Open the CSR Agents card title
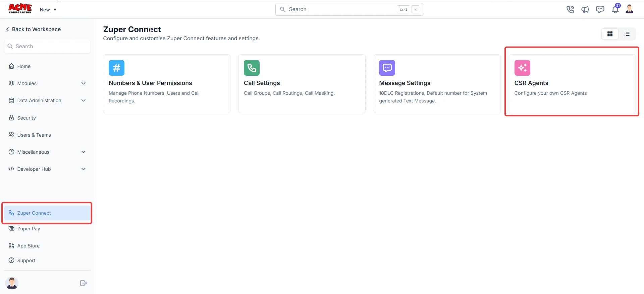644x294 pixels. point(531,83)
